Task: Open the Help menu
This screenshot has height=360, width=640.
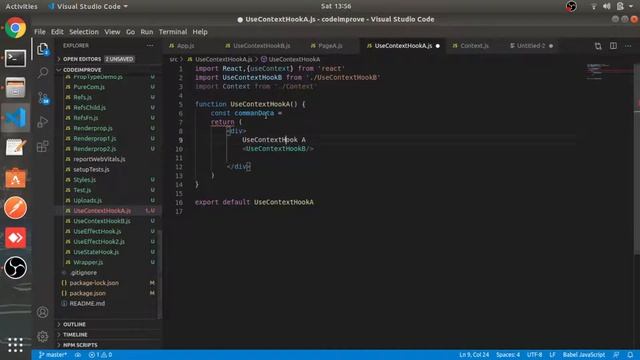Action: (200, 32)
